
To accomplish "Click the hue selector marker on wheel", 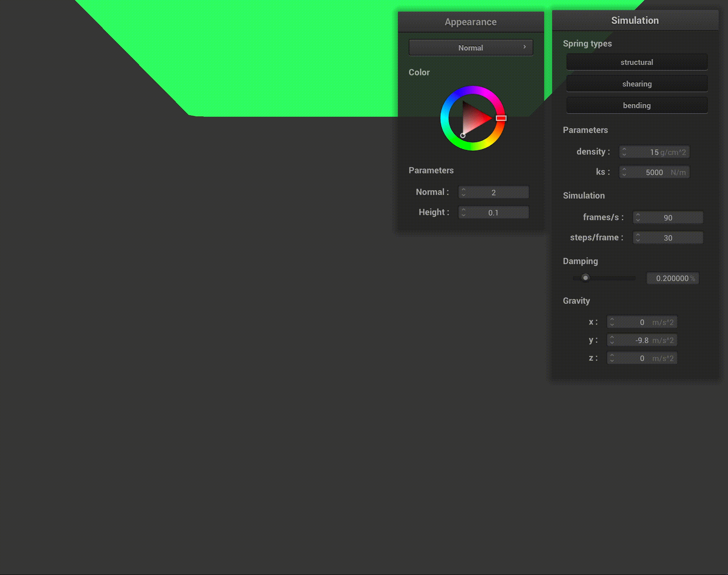I will 501,118.
